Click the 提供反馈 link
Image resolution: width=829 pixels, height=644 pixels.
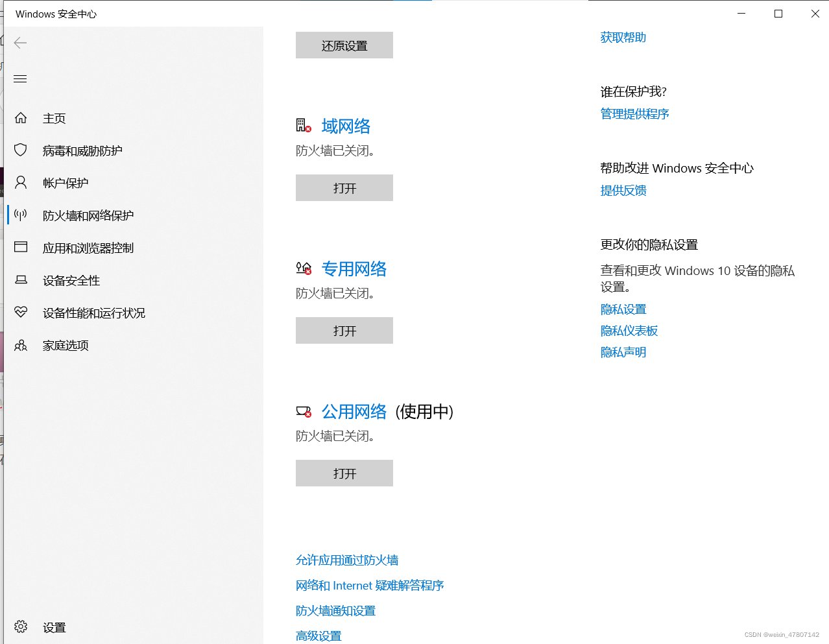pyautogui.click(x=623, y=191)
